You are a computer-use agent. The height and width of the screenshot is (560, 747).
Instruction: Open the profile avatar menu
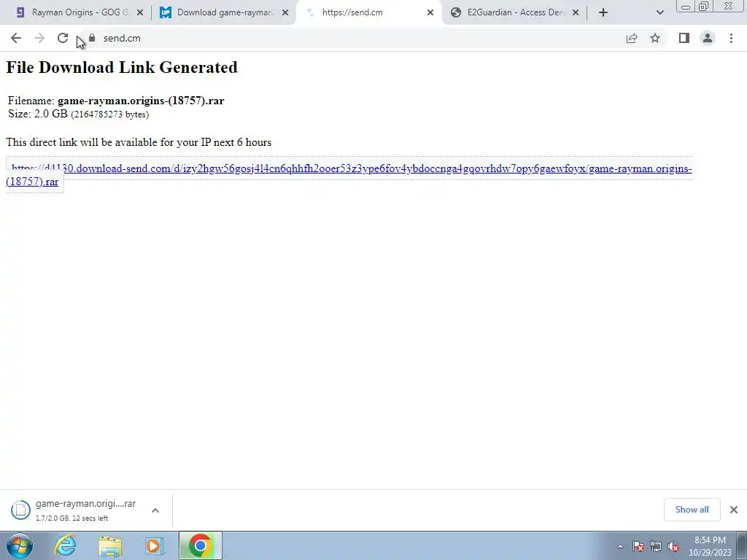pos(708,38)
